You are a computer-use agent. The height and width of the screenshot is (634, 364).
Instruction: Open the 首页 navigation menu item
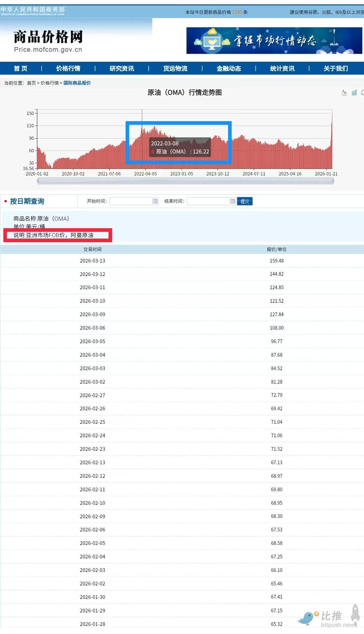pyautogui.click(x=21, y=68)
